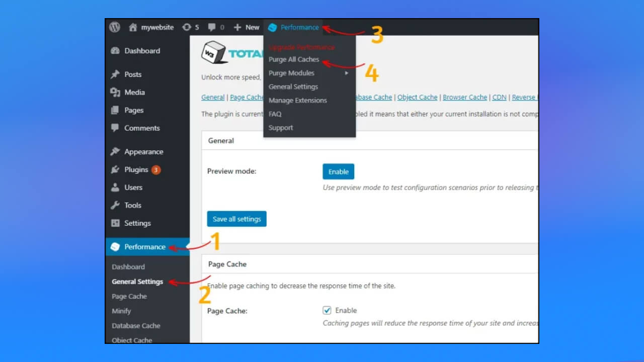
Task: Click the Performance cube icon in sidebar
Action: [x=115, y=247]
